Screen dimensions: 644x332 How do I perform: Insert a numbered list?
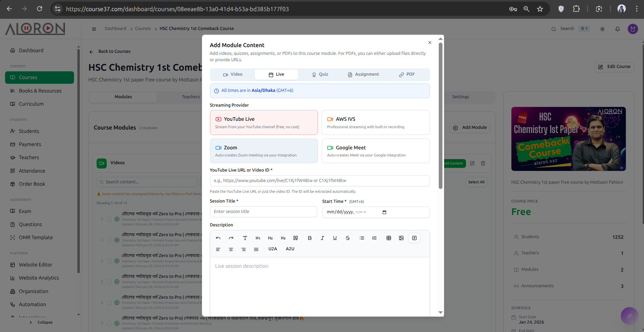[x=374, y=238]
